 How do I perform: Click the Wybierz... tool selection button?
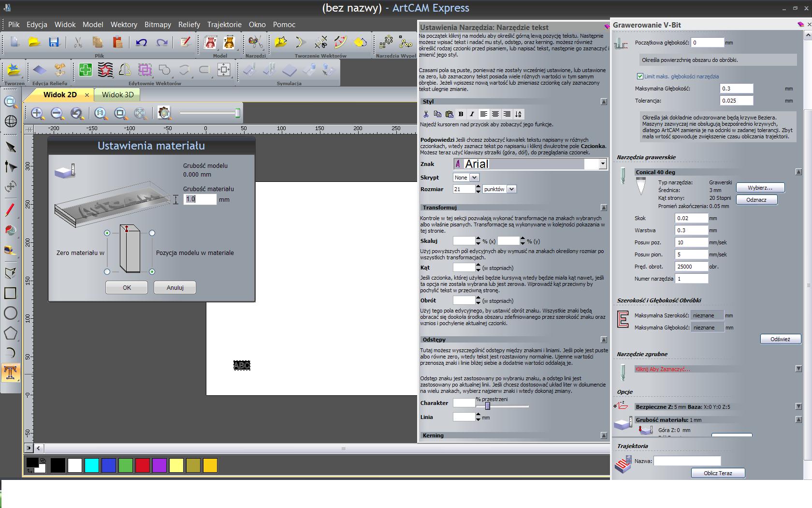760,188
